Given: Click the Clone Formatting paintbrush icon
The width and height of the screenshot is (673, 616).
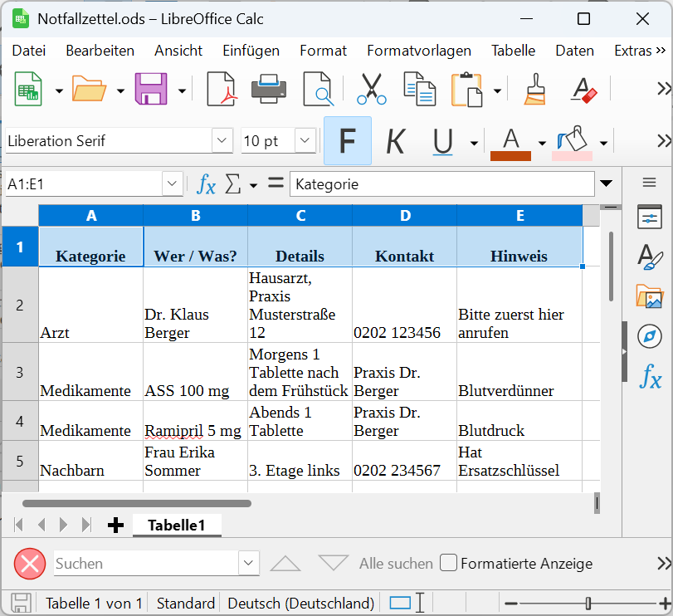Looking at the screenshot, I should coord(535,89).
